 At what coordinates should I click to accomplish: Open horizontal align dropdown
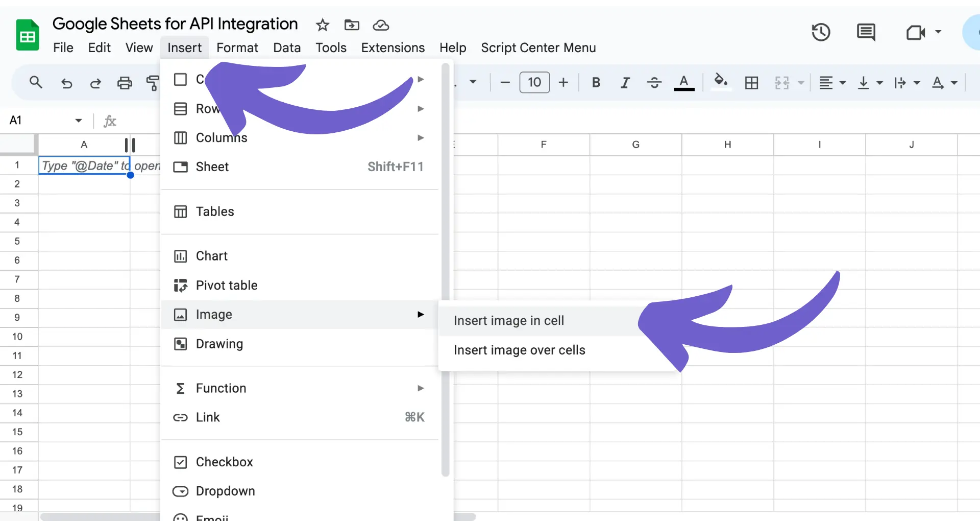pyautogui.click(x=832, y=83)
